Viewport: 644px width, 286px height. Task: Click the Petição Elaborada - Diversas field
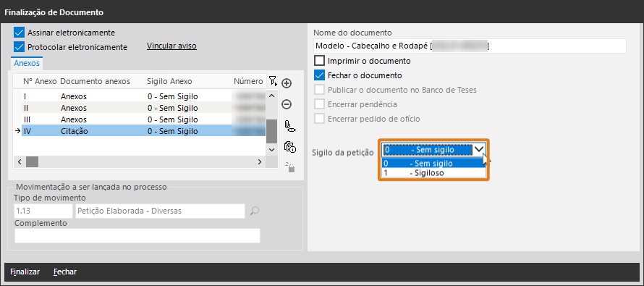point(160,211)
